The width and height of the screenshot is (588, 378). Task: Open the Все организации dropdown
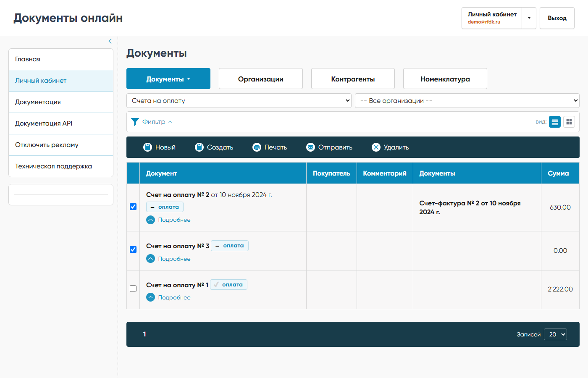(x=467, y=101)
